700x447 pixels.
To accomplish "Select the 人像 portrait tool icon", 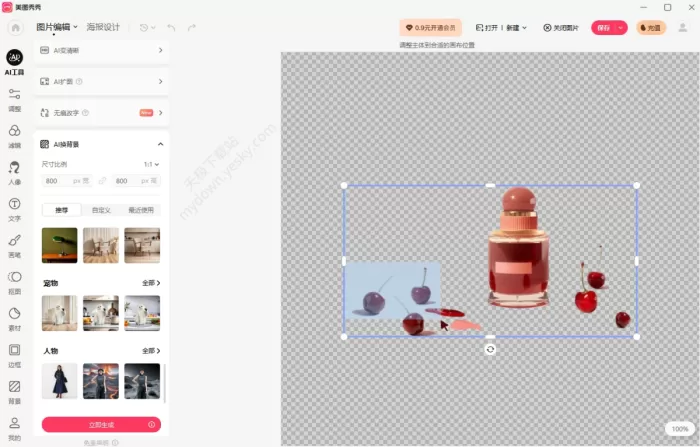I will [14, 173].
